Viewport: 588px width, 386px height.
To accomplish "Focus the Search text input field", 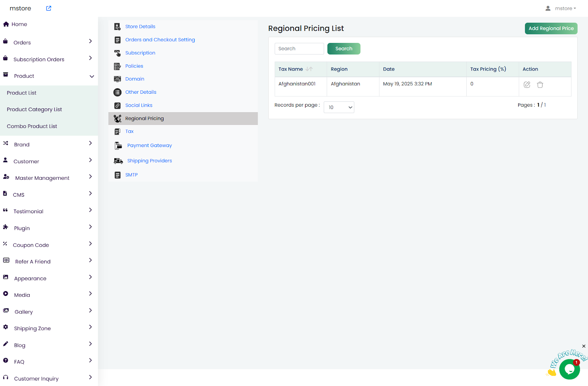I will (299, 49).
